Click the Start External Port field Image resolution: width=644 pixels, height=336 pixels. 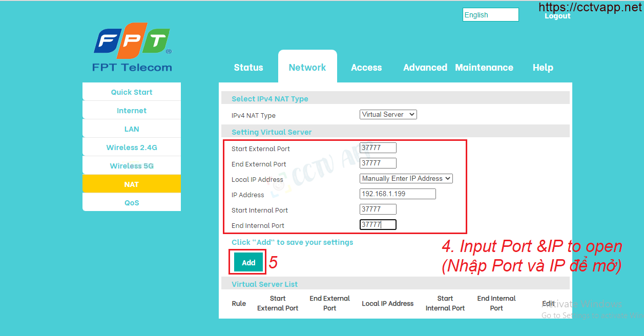[x=378, y=148]
